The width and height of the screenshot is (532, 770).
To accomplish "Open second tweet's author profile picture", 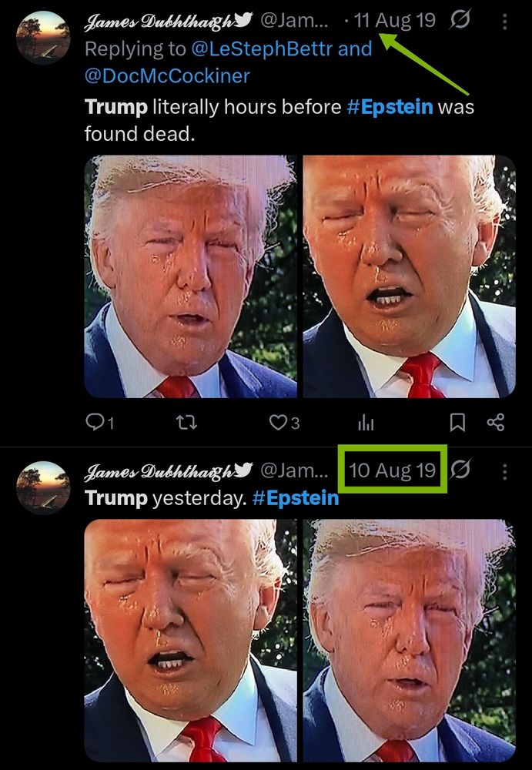I will point(43,487).
